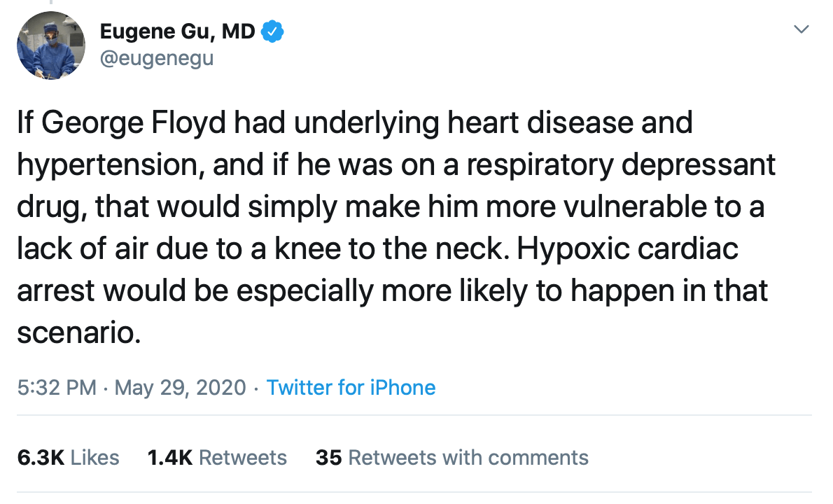Open Eugene Gu's profile avatar photo
Image resolution: width=833 pixels, height=504 pixels.
coord(51,45)
